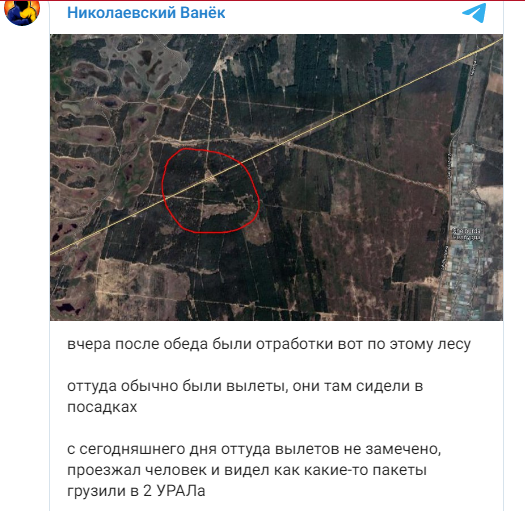Click the word 'УРАЛа' in post
The image size is (525, 511).
tap(181, 491)
